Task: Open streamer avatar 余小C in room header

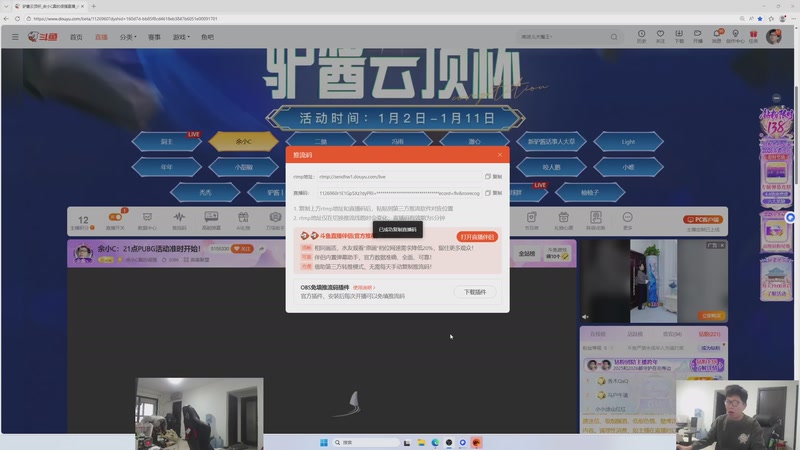Action: [x=83, y=252]
